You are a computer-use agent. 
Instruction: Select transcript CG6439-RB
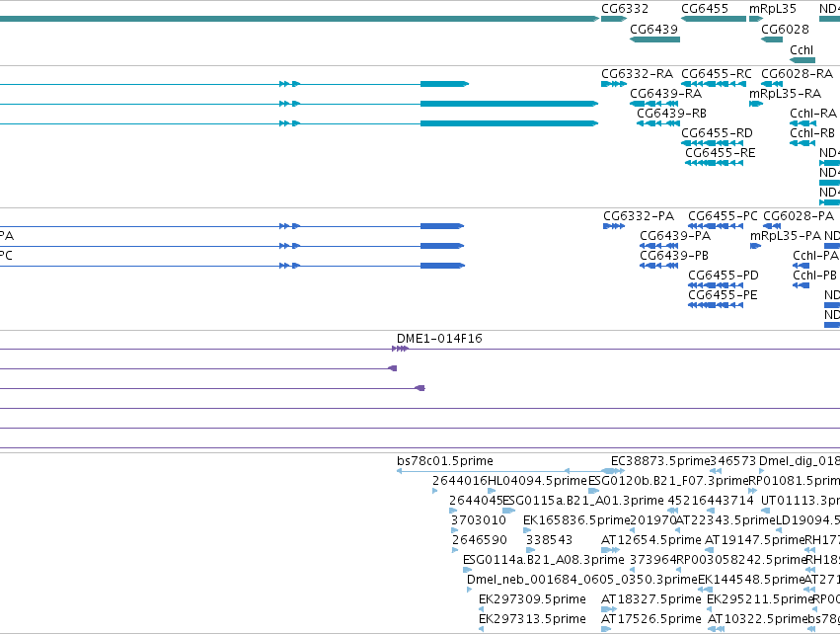(x=672, y=114)
